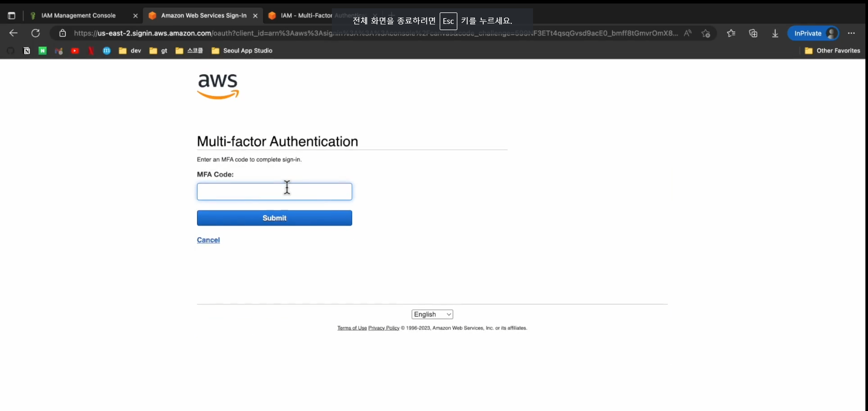Click the 'MFA Code:' label

[x=215, y=174]
